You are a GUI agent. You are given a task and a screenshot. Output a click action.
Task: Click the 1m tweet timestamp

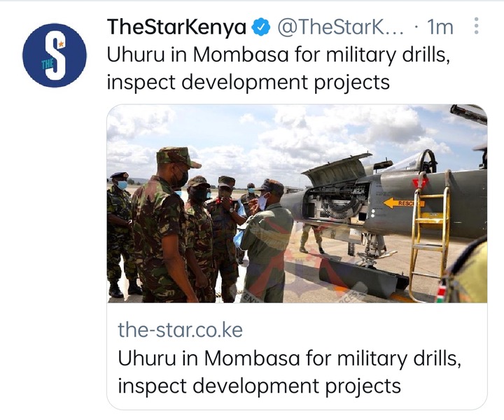pos(440,27)
